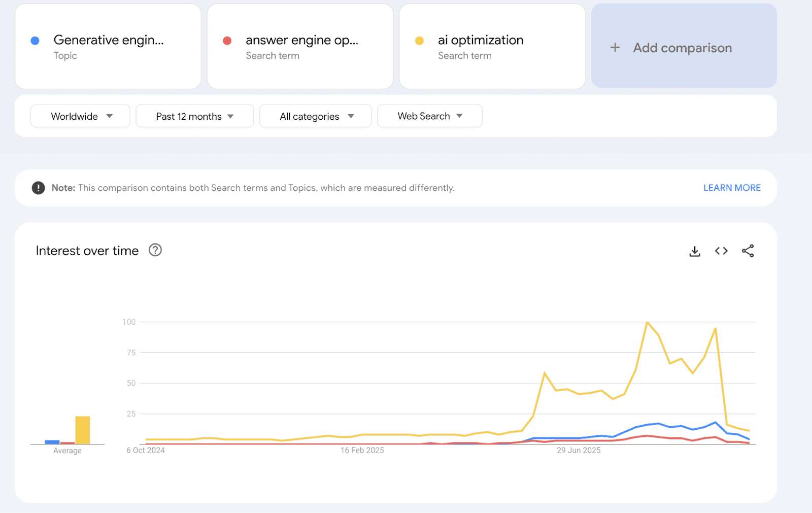
Task: Download the Interest over time data
Action: coord(695,251)
